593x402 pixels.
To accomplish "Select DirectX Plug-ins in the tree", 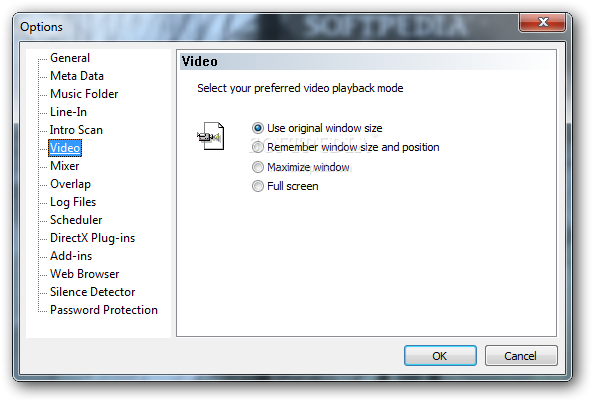I will [92, 238].
